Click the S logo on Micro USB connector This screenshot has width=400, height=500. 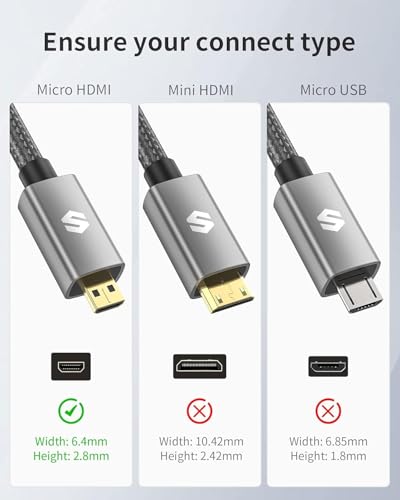[x=330, y=221]
